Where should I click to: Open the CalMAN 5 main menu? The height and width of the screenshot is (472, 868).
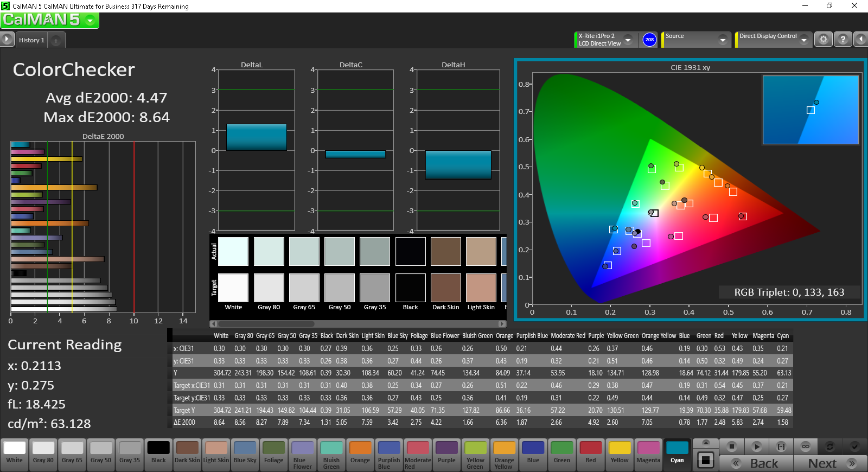[x=49, y=20]
